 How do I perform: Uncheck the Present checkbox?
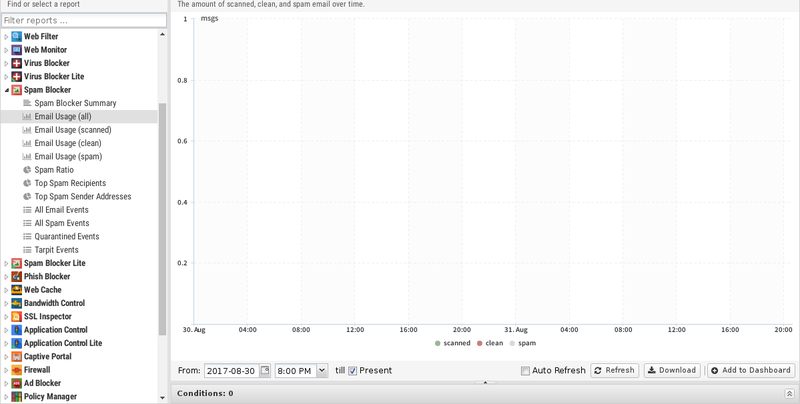(x=353, y=371)
